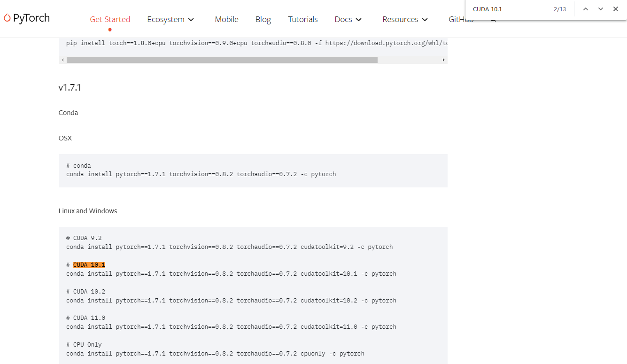Expand the Ecosystem dropdown menu
Screen dimensions: 627x364
click(x=170, y=19)
